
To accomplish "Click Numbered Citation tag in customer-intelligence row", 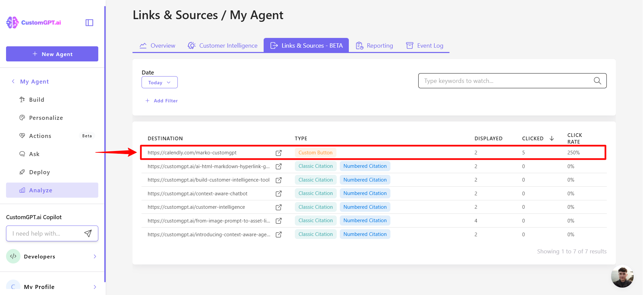I will coord(365,207).
